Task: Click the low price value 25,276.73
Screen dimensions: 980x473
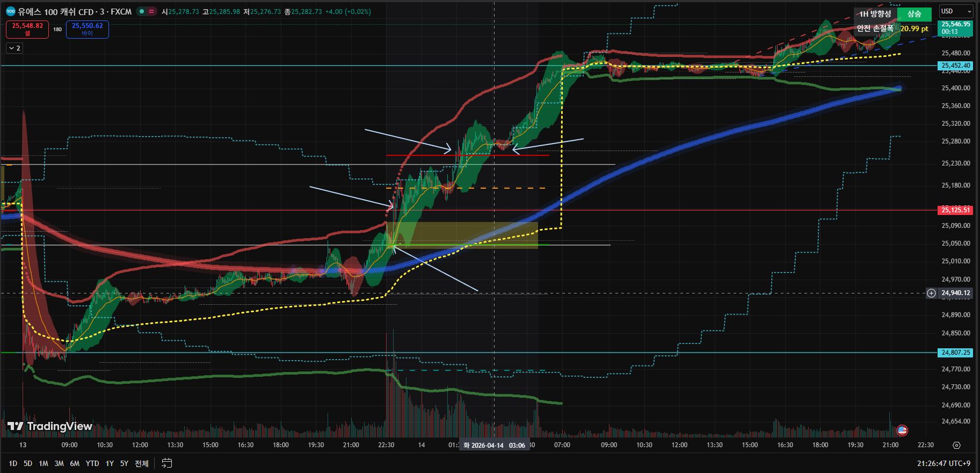Action: (265, 11)
